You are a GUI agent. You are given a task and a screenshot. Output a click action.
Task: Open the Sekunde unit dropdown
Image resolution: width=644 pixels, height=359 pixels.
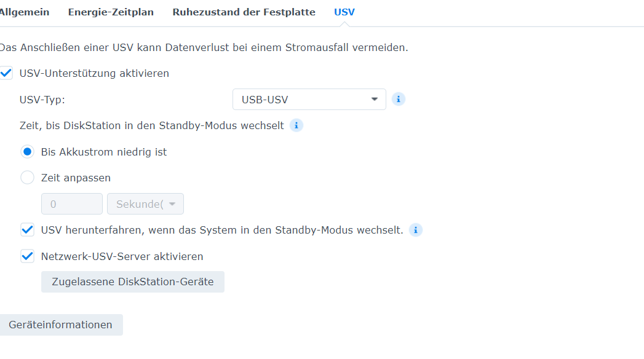[145, 204]
